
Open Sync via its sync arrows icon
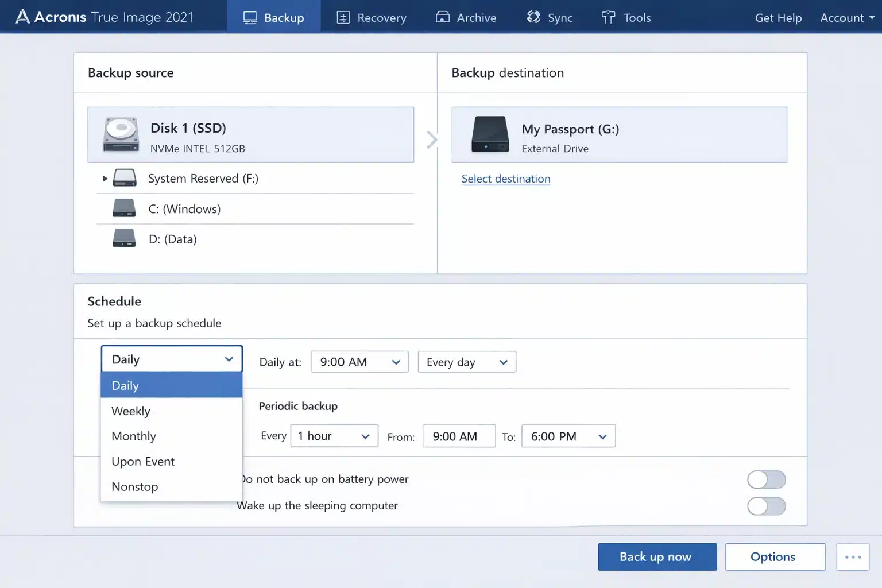click(x=533, y=17)
